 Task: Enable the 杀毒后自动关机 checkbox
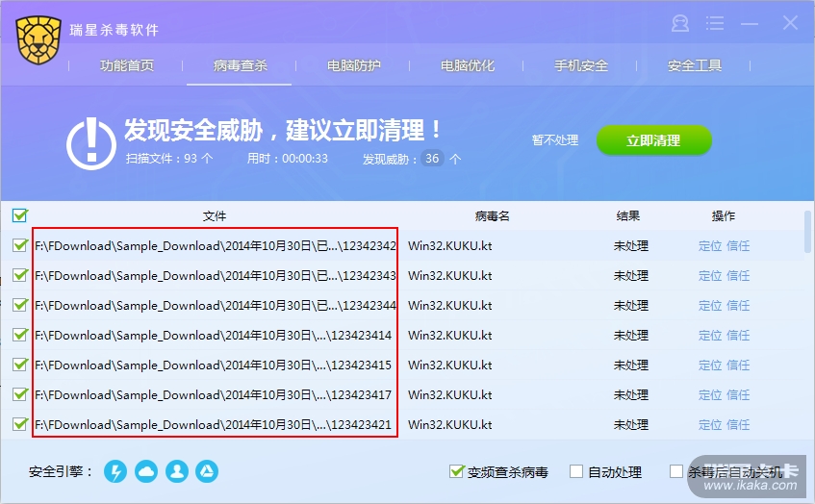point(676,471)
